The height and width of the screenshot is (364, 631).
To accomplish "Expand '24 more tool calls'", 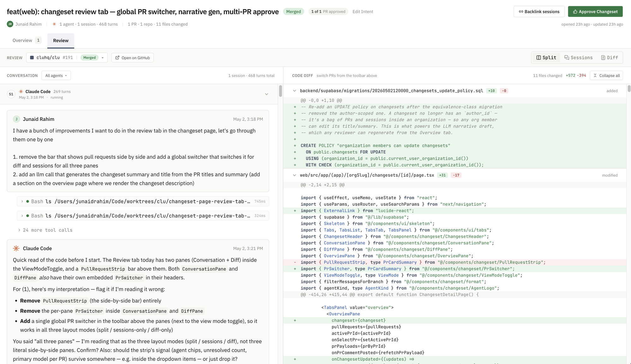I will point(45,230).
